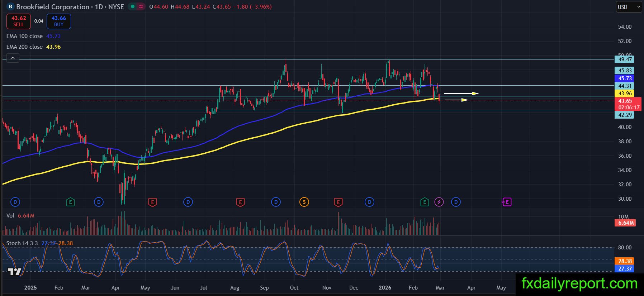
Task: Click the BUY 43.66 button
Action: [x=59, y=21]
